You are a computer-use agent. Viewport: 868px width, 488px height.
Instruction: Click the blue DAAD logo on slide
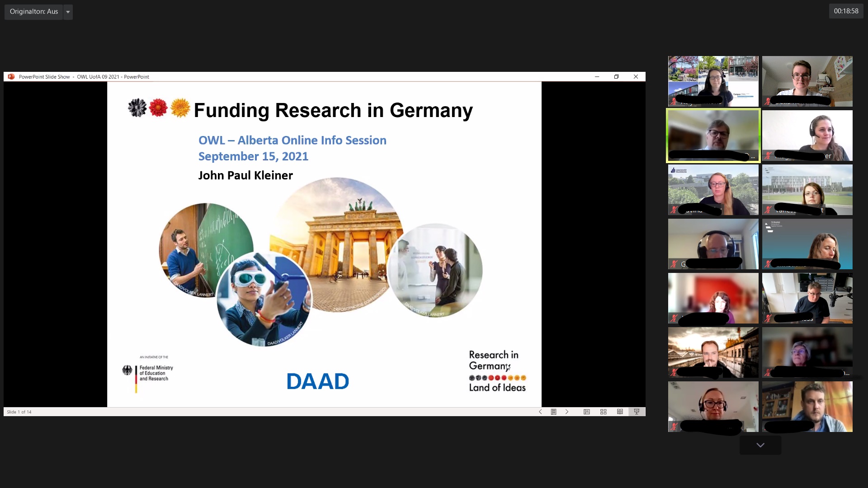[x=318, y=381]
